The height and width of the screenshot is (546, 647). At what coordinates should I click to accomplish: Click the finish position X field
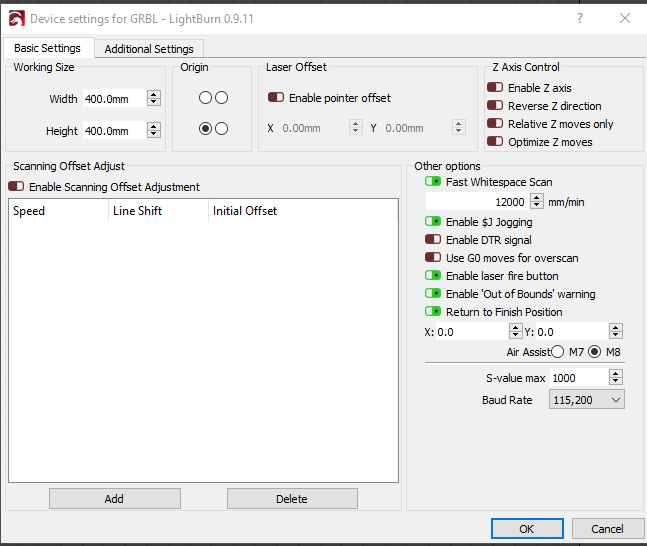pyautogui.click(x=472, y=332)
